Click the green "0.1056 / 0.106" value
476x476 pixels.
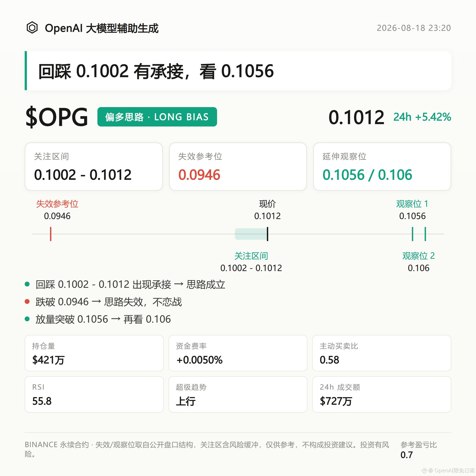tap(367, 175)
